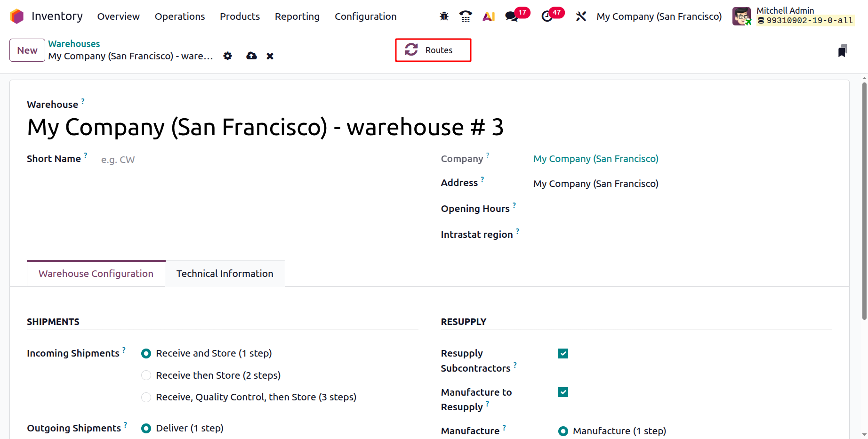Click the bookmark icon

pyautogui.click(x=842, y=51)
